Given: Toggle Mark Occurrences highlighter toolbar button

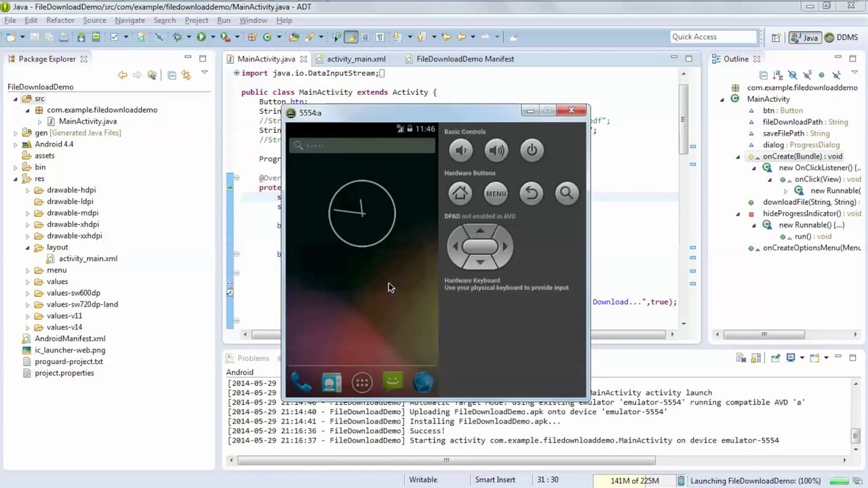Looking at the screenshot, I should 351,37.
